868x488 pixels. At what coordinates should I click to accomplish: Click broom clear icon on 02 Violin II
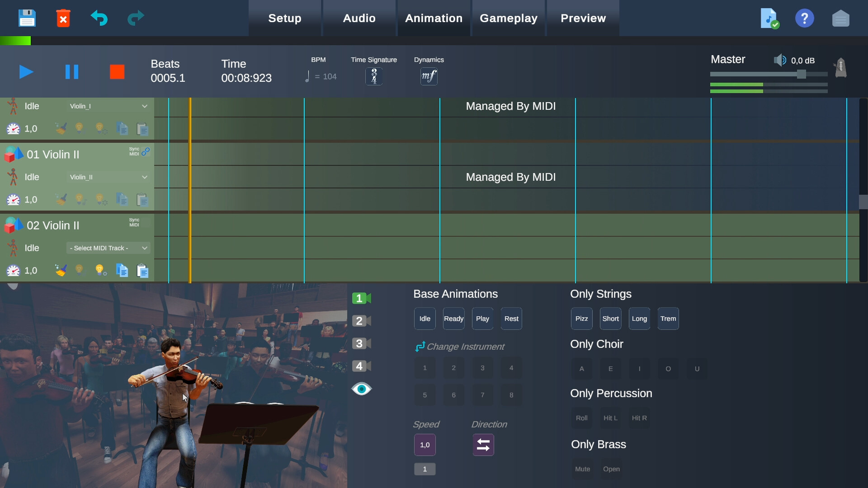[61, 270]
